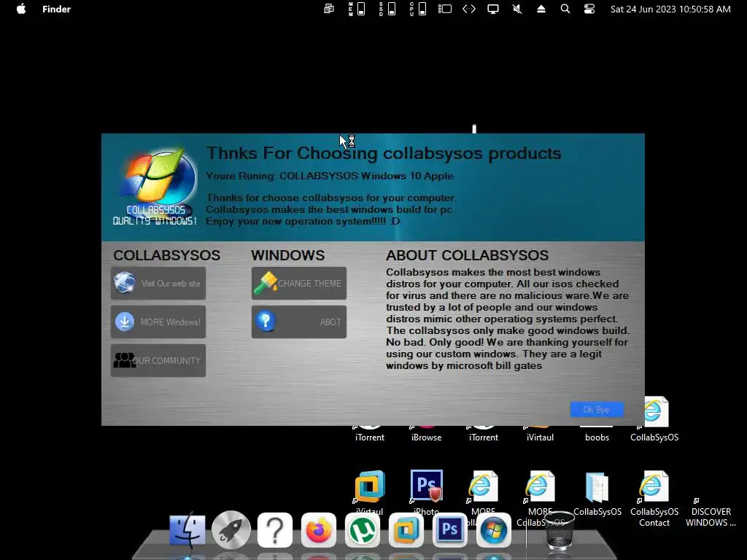Image resolution: width=747 pixels, height=560 pixels.
Task: Open the CPU usage meter in the menu bar
Action: point(418,9)
